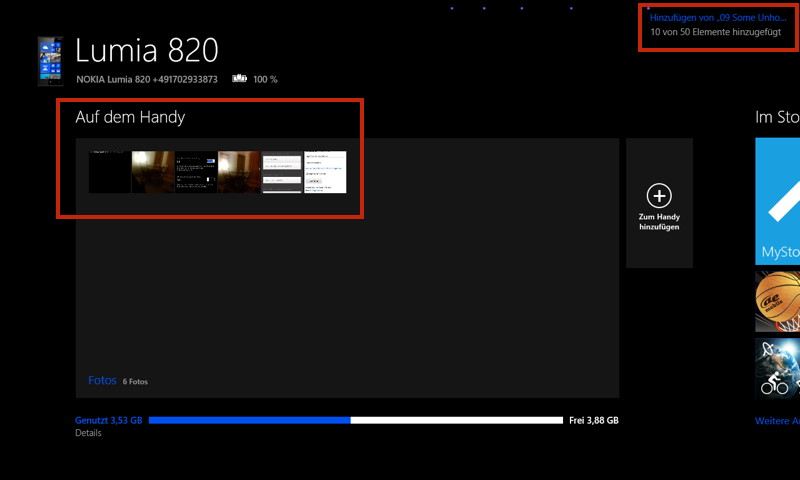Open the Fotos collection link
Screen dimensions: 800x480
click(x=102, y=380)
